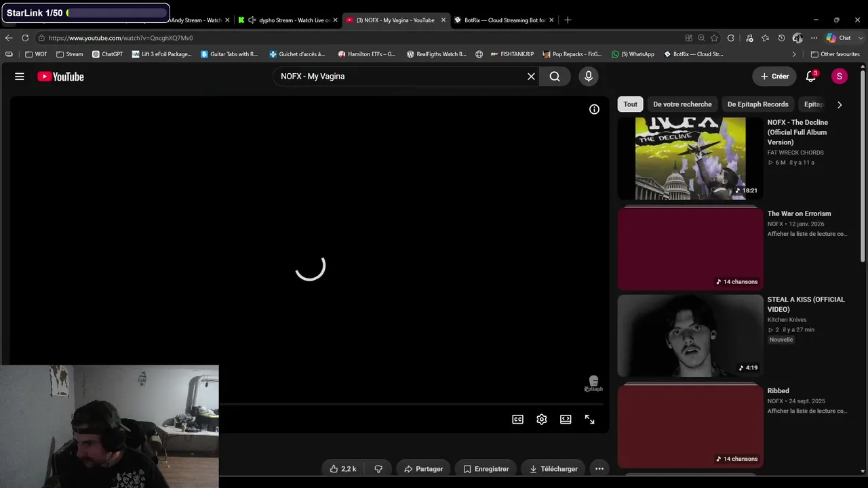868x488 pixels.
Task: Open the Stream bookmarks folder
Action: (x=70, y=54)
